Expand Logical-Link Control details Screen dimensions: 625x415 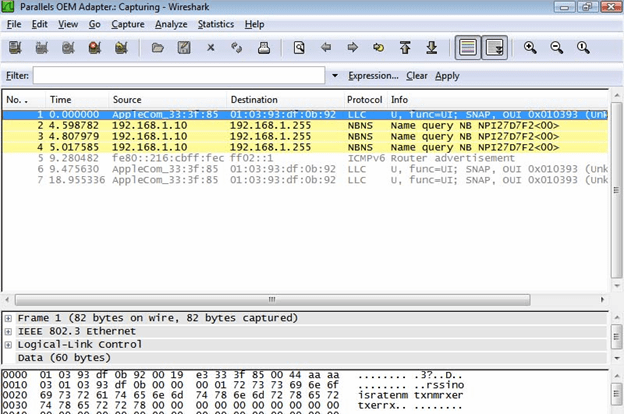(x=8, y=344)
